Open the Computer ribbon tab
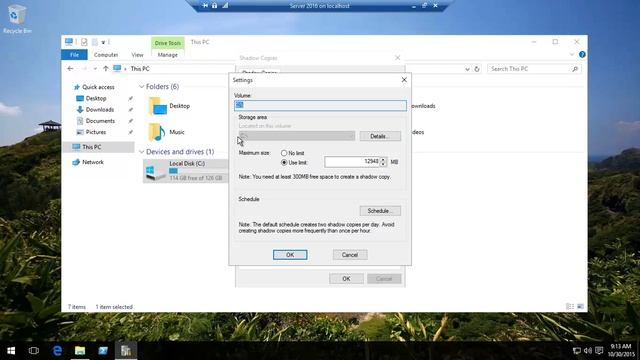Image resolution: width=640 pixels, height=360 pixels. tap(106, 55)
